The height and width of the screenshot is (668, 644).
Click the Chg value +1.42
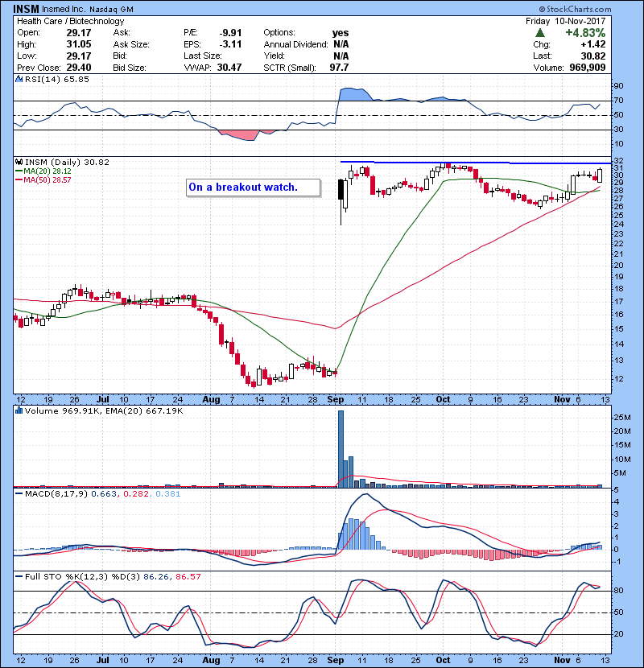pos(592,44)
